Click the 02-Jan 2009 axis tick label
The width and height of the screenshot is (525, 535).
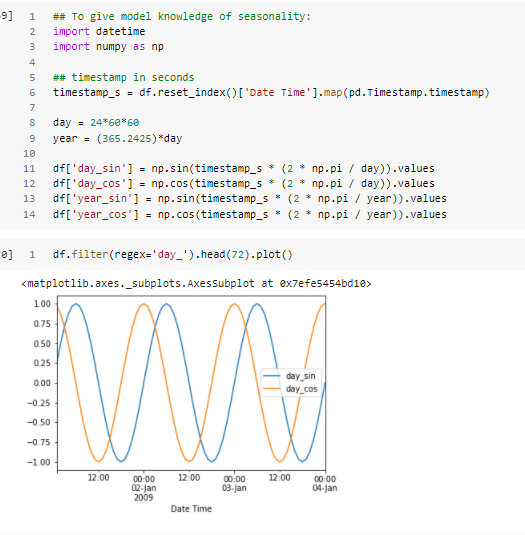coord(144,488)
